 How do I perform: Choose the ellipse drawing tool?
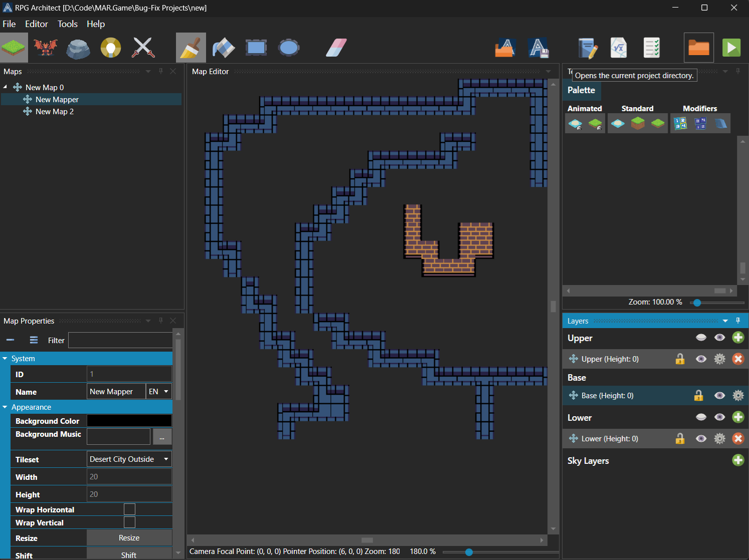pyautogui.click(x=289, y=48)
